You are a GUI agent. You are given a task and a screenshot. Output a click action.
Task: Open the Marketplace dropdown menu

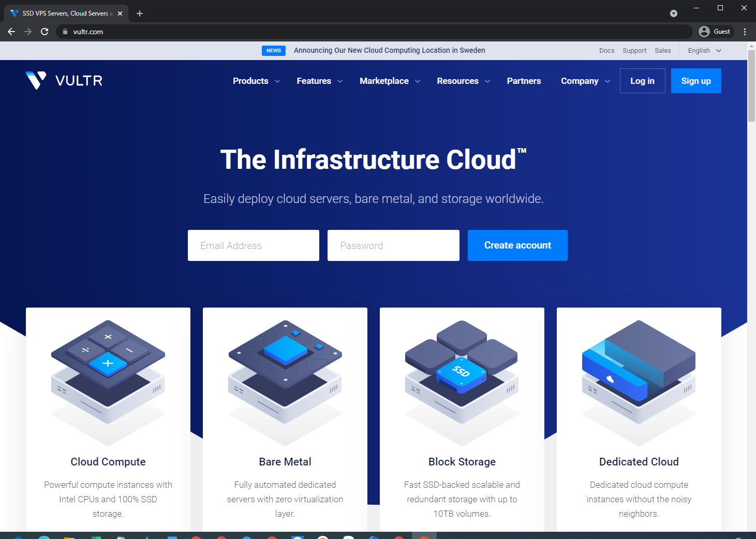390,81
